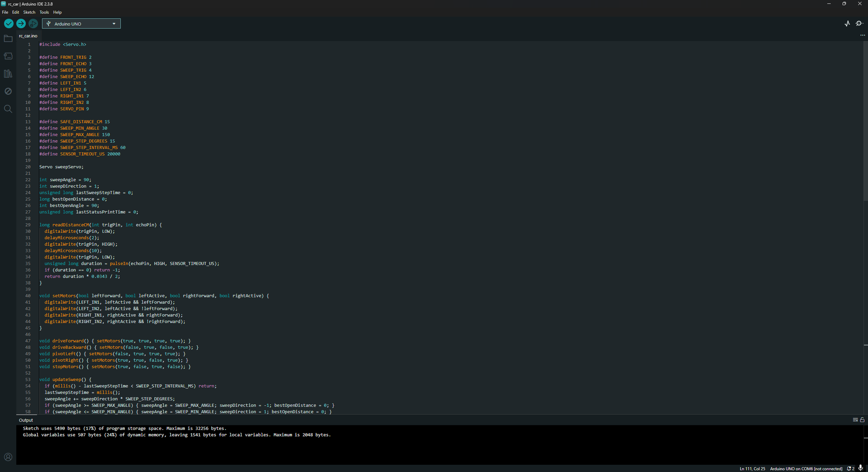The image size is (868, 472).
Task: Open the Search sidebar panel
Action: click(8, 109)
